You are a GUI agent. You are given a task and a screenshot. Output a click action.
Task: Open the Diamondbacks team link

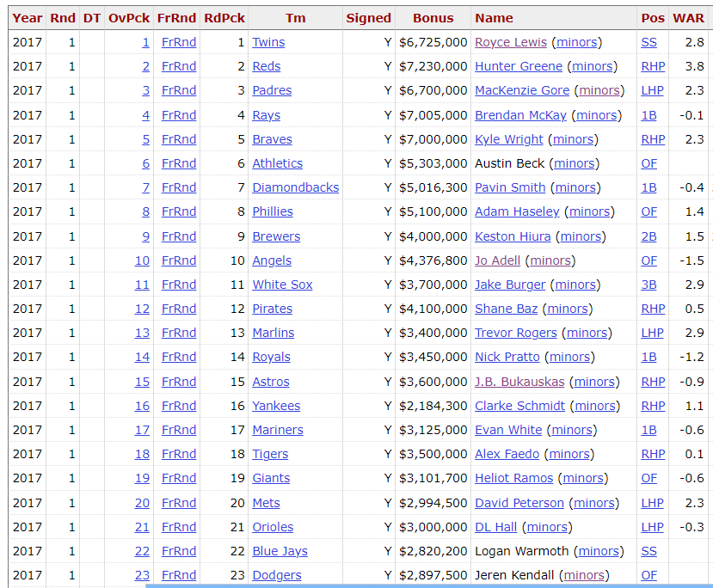[295, 187]
